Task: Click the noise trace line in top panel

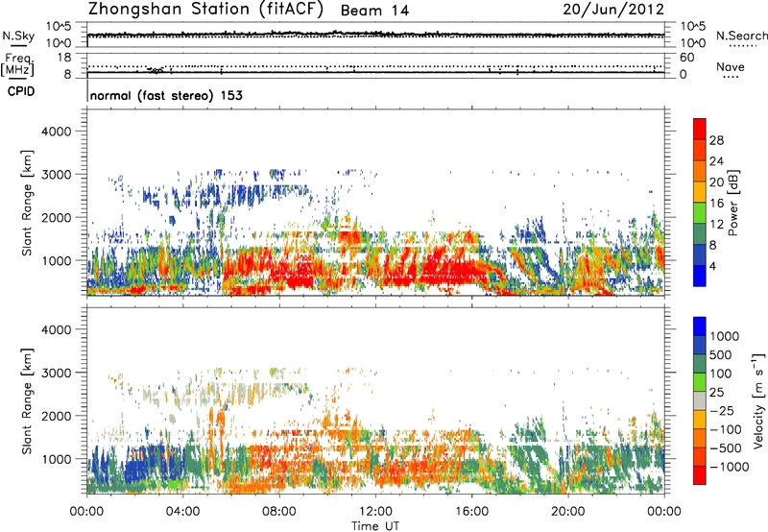Action: pyautogui.click(x=375, y=35)
